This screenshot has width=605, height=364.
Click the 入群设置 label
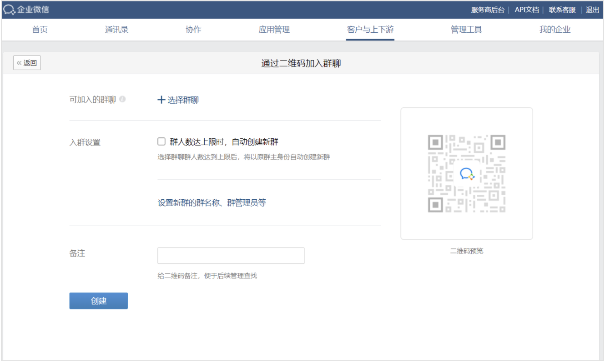pyautogui.click(x=85, y=142)
